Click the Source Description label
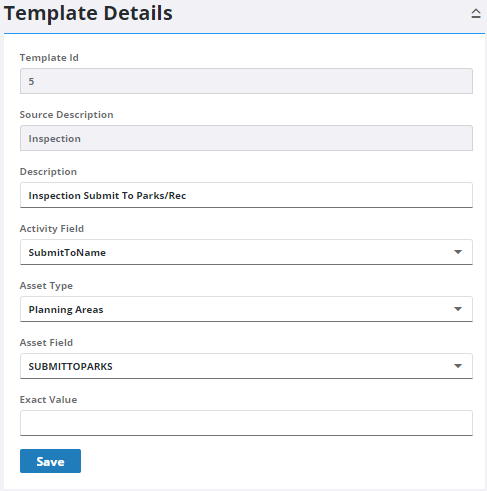 point(66,115)
